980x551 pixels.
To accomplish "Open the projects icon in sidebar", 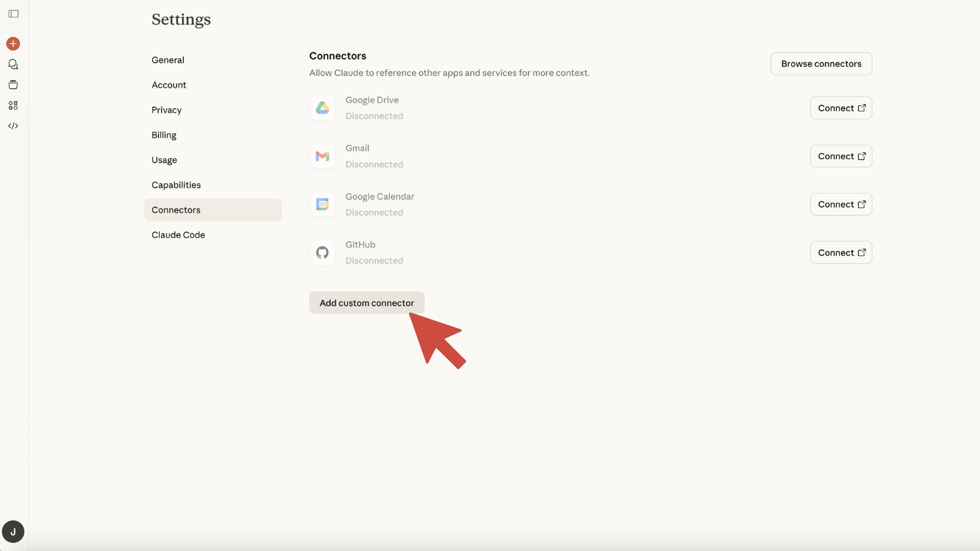I will pos(13,85).
